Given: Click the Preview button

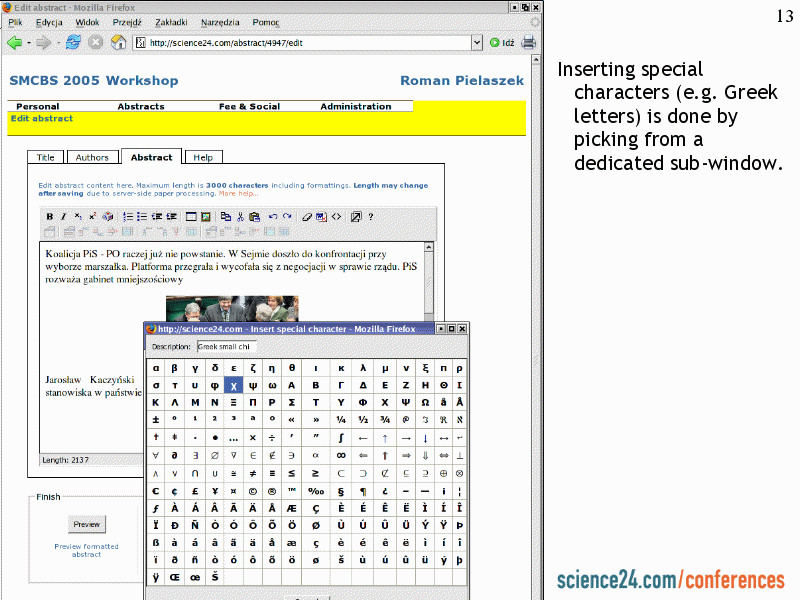Looking at the screenshot, I should [86, 524].
